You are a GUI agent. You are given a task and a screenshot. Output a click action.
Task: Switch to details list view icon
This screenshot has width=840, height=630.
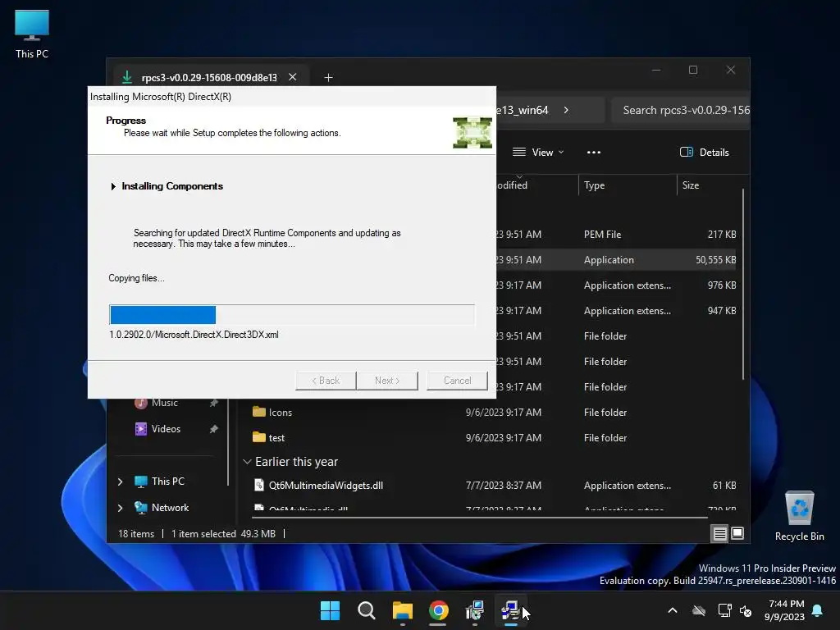(719, 533)
